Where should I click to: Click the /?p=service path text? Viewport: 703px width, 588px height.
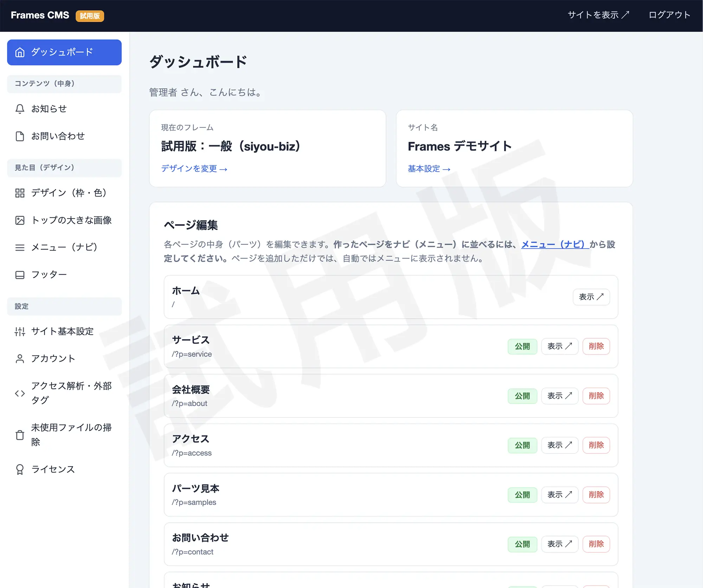pyautogui.click(x=192, y=354)
